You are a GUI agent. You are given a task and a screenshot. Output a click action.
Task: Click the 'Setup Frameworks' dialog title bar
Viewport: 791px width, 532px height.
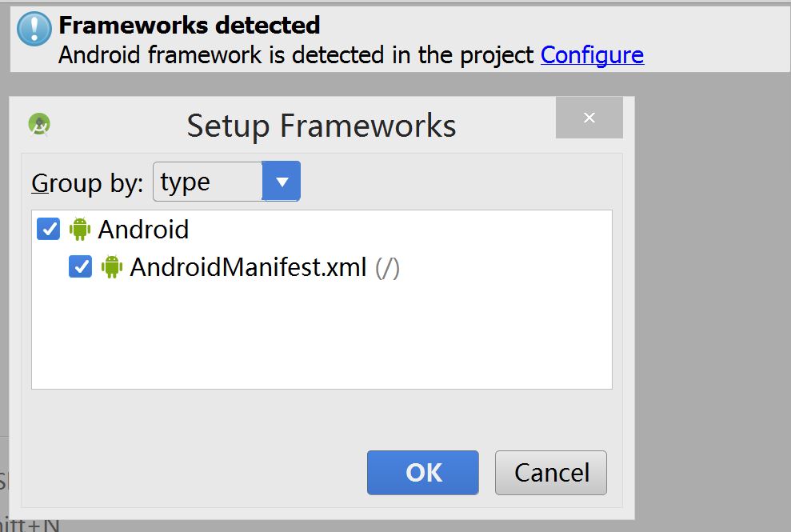[x=322, y=126]
